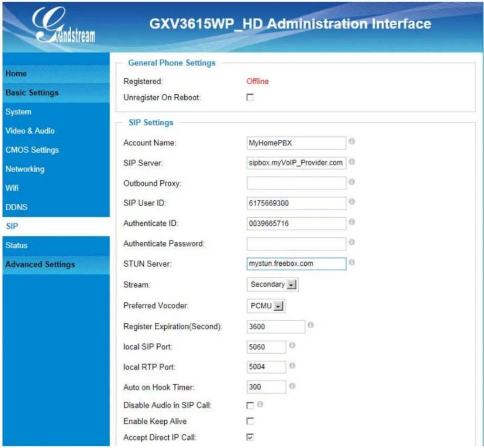Collapse the Basic Settings section
This screenshot has width=484, height=448.
tap(56, 93)
